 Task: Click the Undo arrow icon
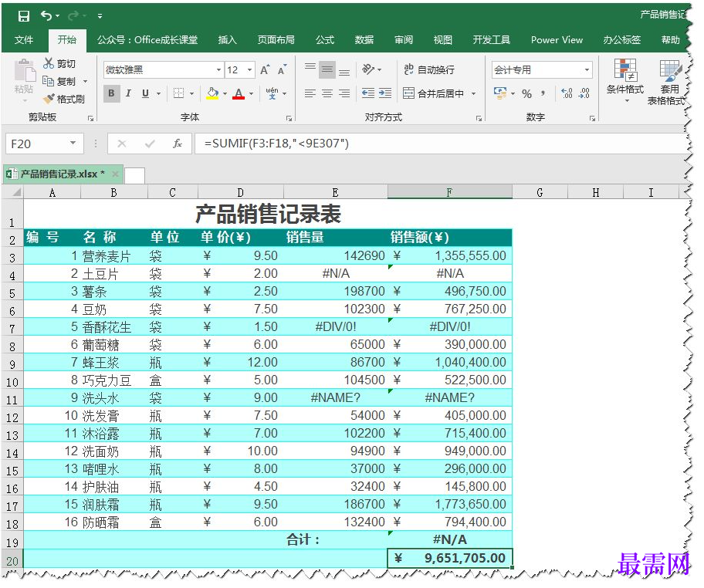(46, 15)
